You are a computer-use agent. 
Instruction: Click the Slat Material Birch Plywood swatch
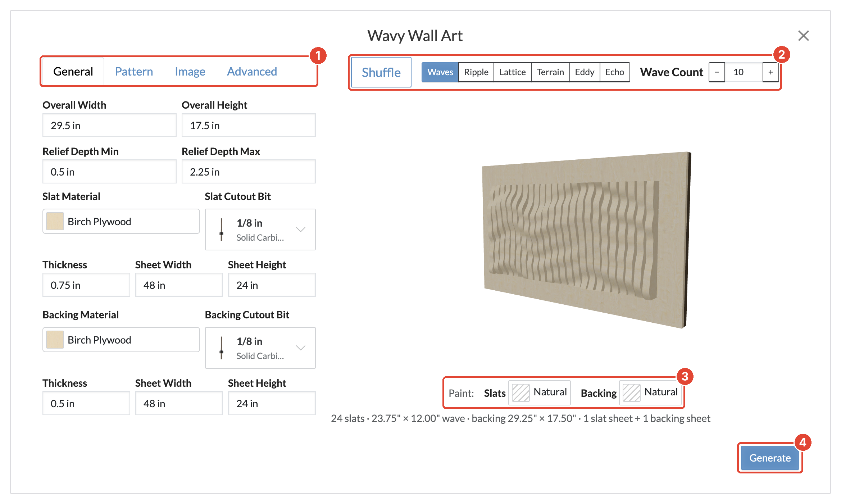(x=55, y=221)
